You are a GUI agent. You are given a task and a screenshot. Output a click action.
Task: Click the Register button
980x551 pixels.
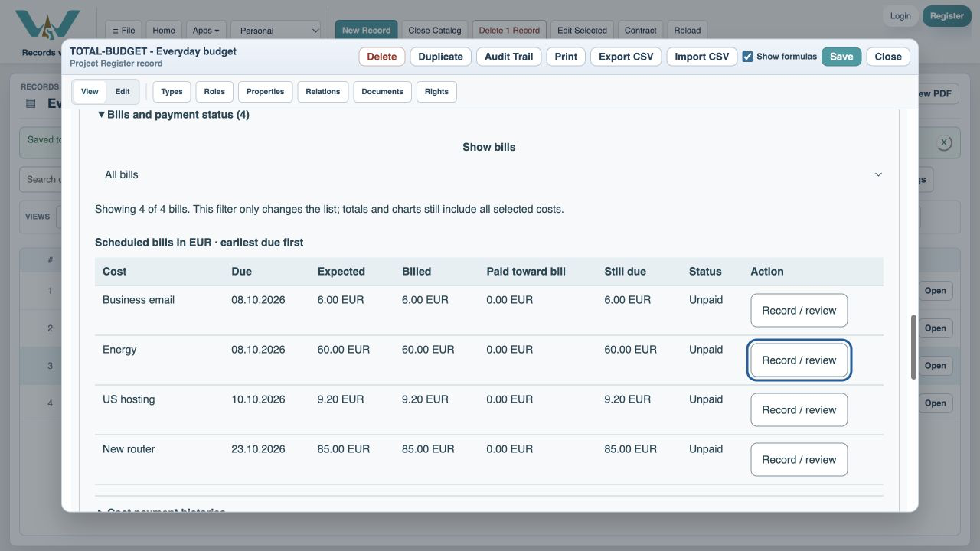point(947,16)
